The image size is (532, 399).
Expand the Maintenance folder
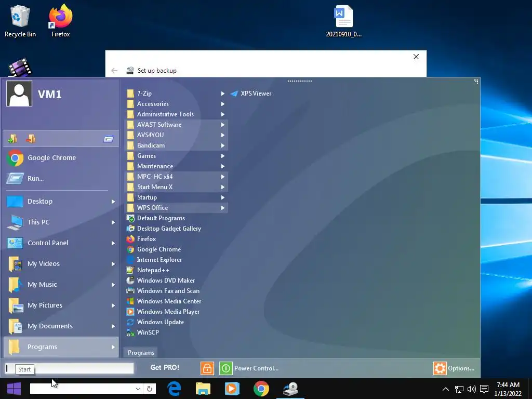pos(176,166)
